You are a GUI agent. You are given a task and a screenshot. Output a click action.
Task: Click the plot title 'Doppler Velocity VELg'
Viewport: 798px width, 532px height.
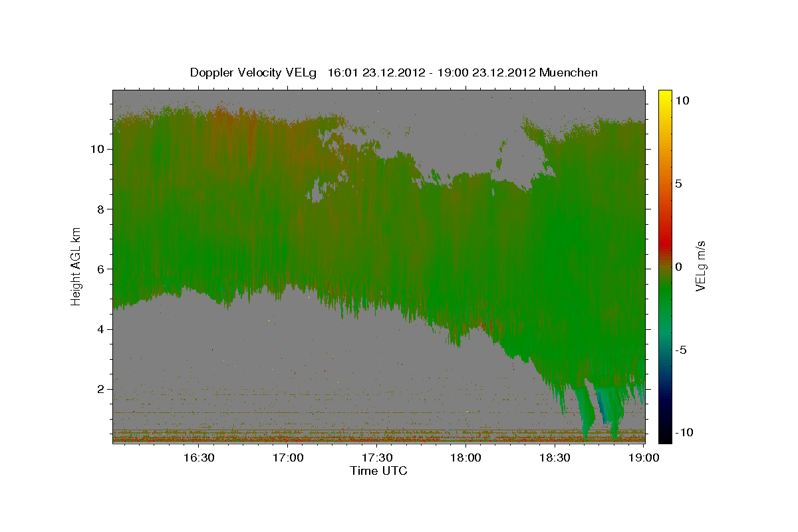253,72
